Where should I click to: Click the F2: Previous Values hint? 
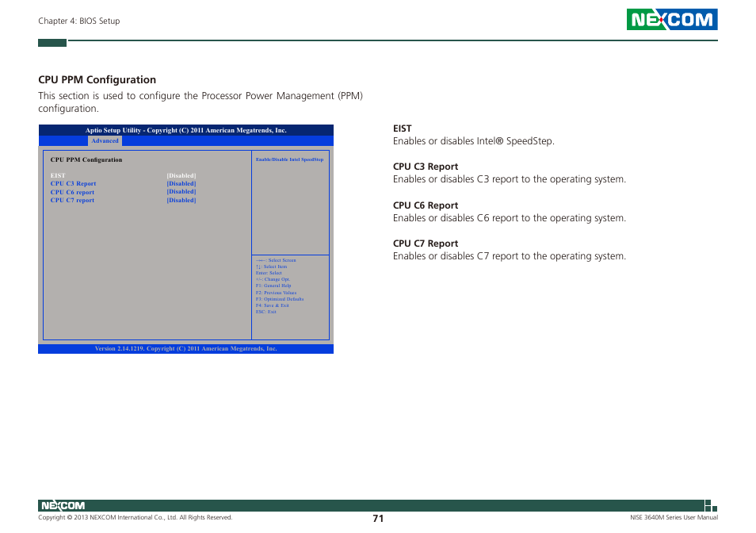coord(277,293)
